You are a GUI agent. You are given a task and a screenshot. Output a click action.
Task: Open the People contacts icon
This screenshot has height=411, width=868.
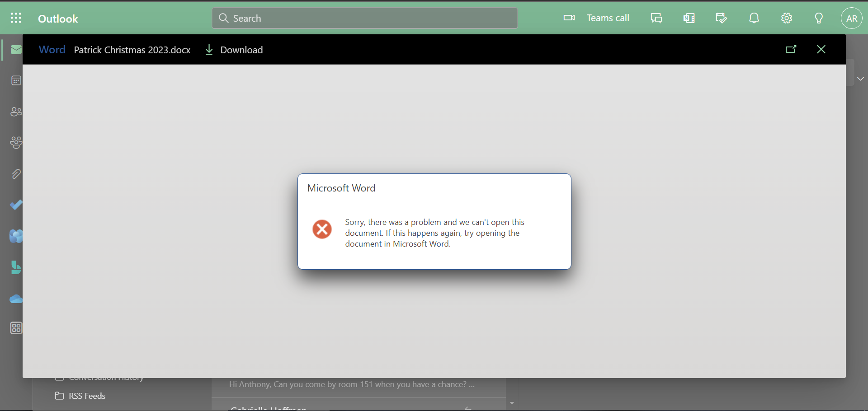(16, 112)
